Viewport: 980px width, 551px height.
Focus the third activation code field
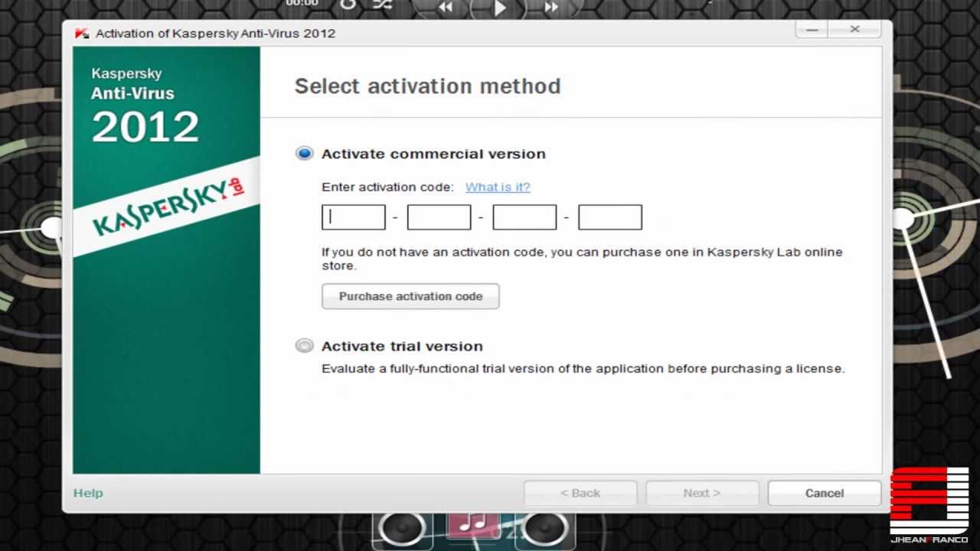(x=524, y=217)
